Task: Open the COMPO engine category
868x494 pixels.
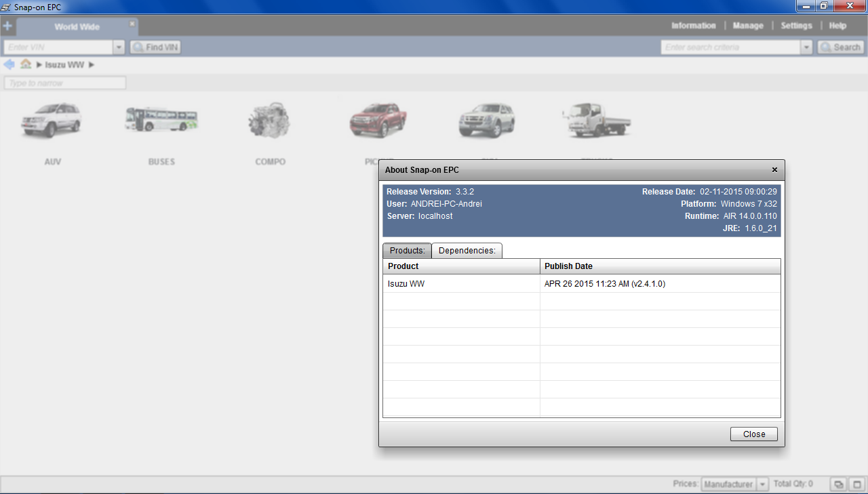Action: 271,133
